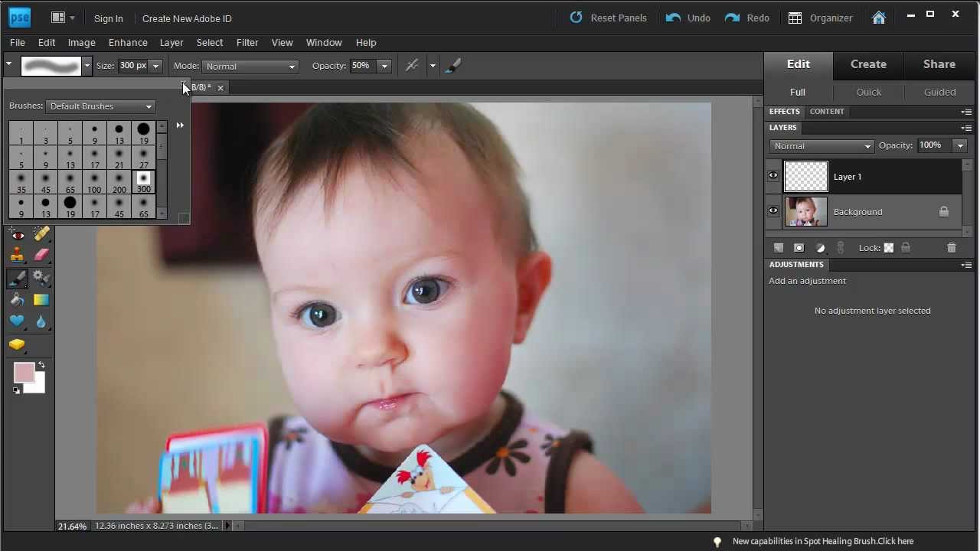This screenshot has width=980, height=551.
Task: Select the Red Eye Removal tool
Action: (x=17, y=235)
